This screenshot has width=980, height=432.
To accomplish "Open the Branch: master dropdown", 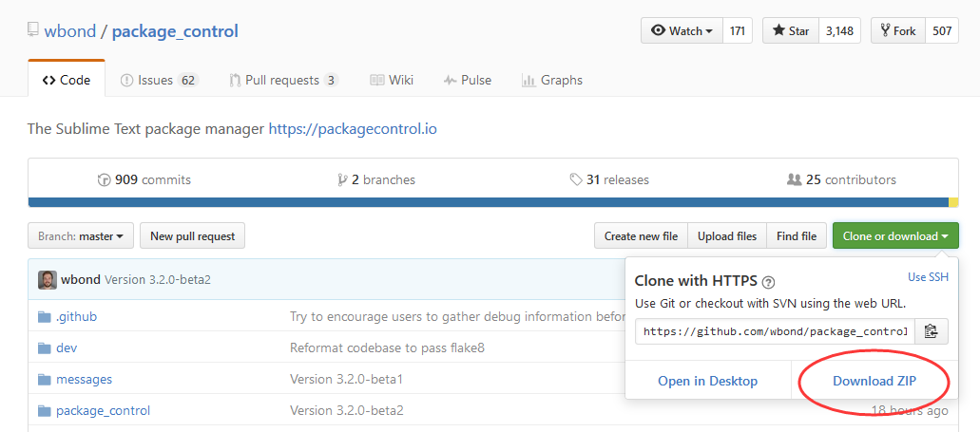I will click(81, 236).
